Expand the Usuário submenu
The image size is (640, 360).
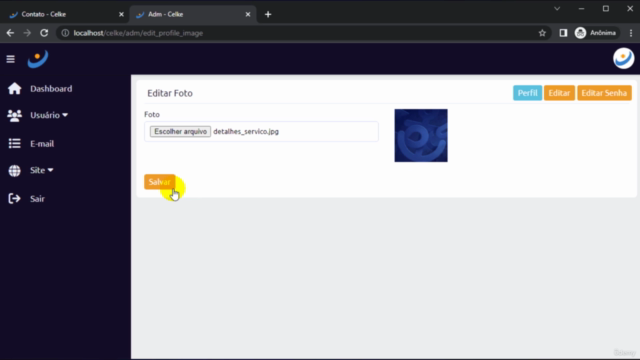click(x=65, y=116)
